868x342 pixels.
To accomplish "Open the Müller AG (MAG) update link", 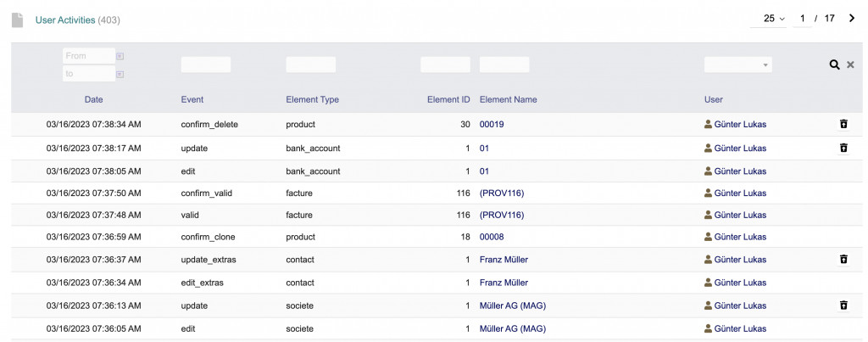I will (x=511, y=305).
